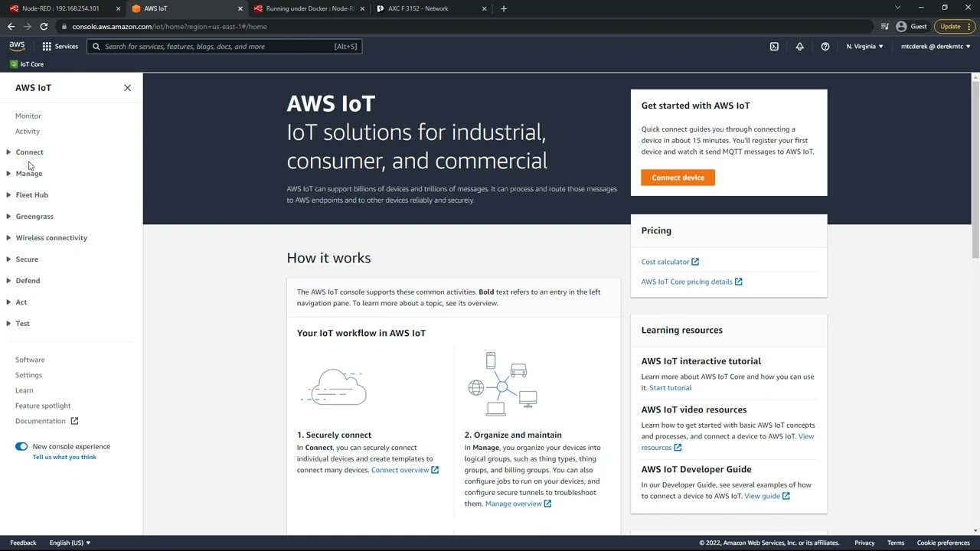Screen dimensions: 980x551
Task: Open Software in the sidebar
Action: click(x=30, y=360)
